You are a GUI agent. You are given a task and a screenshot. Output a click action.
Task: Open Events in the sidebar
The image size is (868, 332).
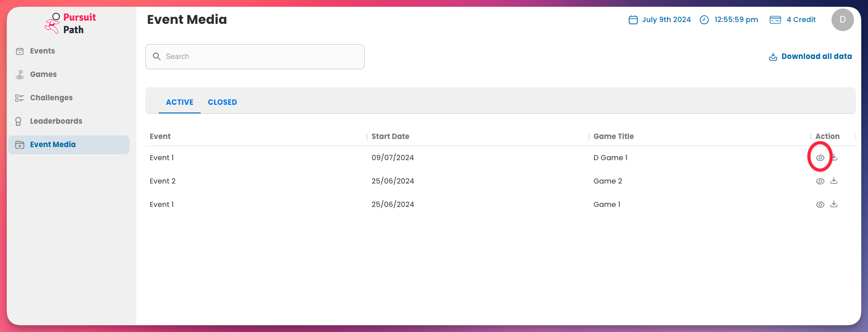tap(42, 51)
